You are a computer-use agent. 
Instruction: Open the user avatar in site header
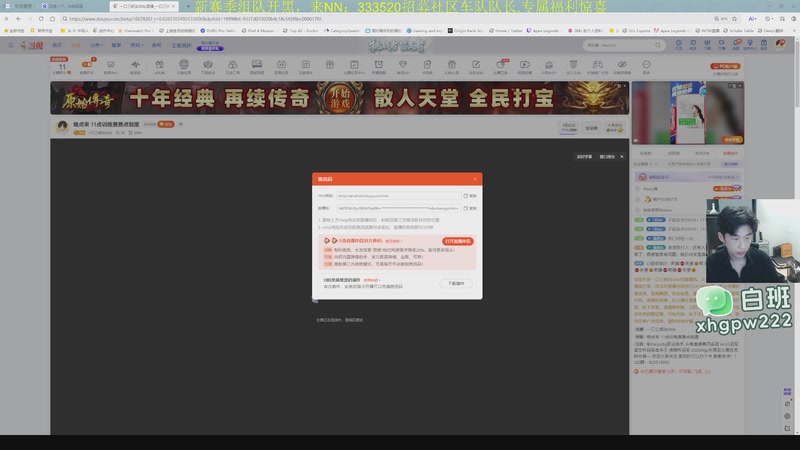(x=780, y=45)
